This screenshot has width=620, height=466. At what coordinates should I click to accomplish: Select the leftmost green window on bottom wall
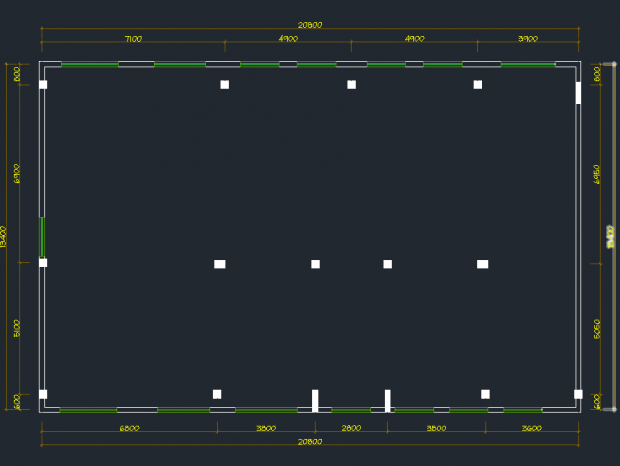88,410
